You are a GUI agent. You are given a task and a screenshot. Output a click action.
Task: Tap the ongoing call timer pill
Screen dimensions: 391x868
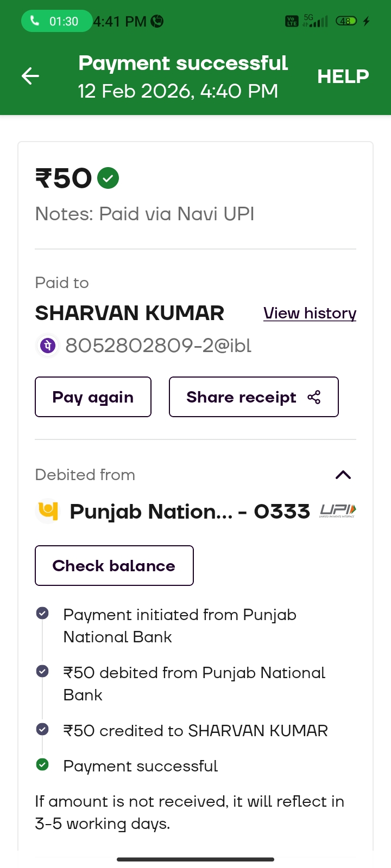56,21
